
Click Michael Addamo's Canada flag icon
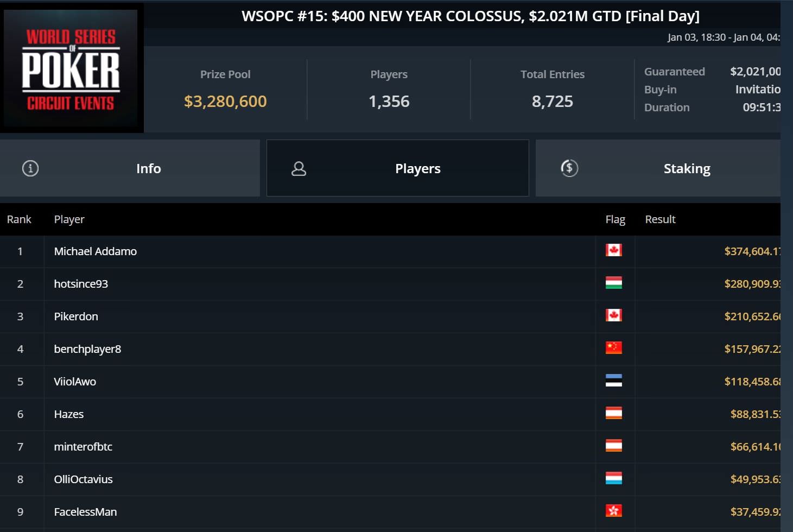[614, 250]
